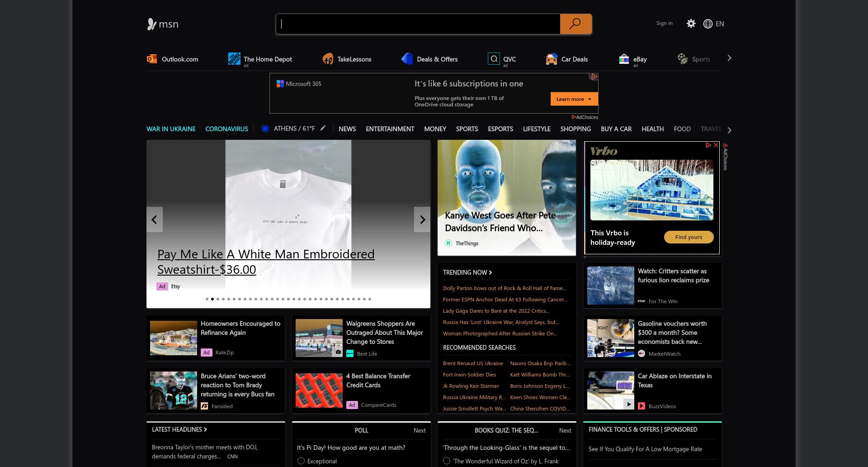
Task: Go to next carousel slide arrow
Action: point(422,219)
